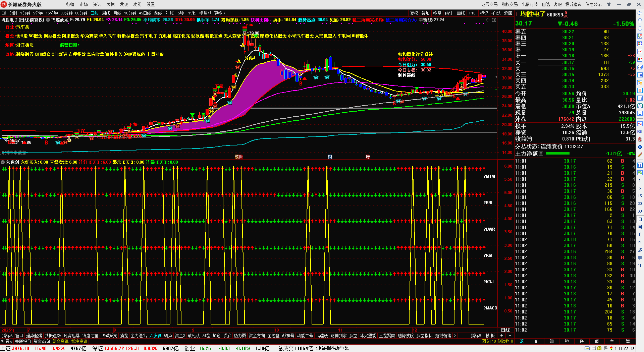Viewport: 644px width, 352px height.
Task: Open the 多周期 option
Action: click(205, 13)
